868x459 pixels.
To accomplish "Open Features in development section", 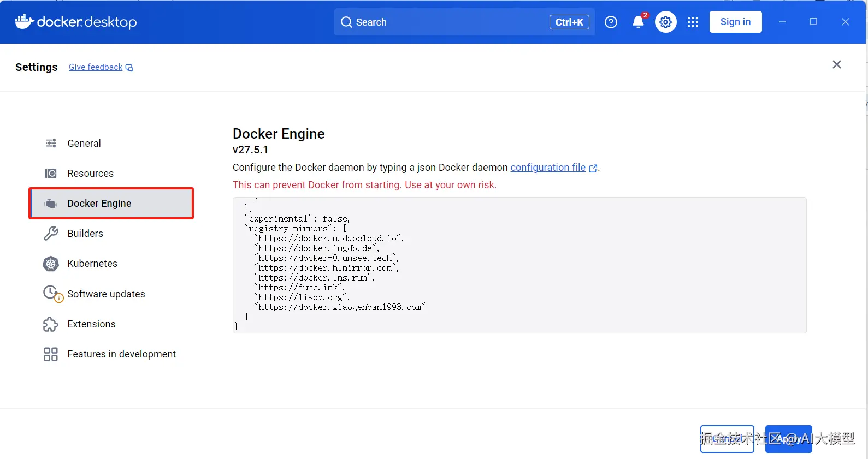I will 111,354.
